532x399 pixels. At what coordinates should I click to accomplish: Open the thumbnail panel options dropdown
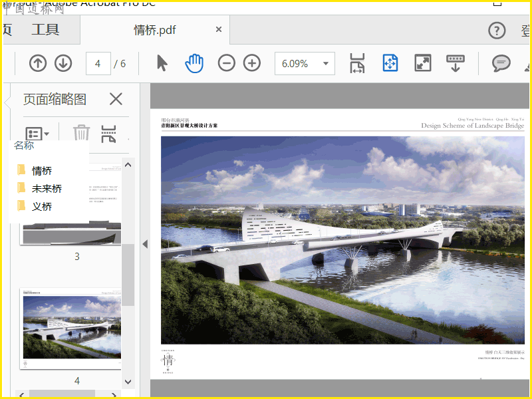tap(37, 134)
